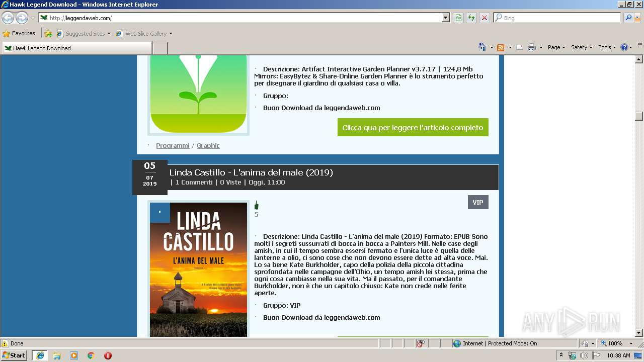The height and width of the screenshot is (362, 644).
Task: Refresh the page
Action: pyautogui.click(x=471, y=18)
